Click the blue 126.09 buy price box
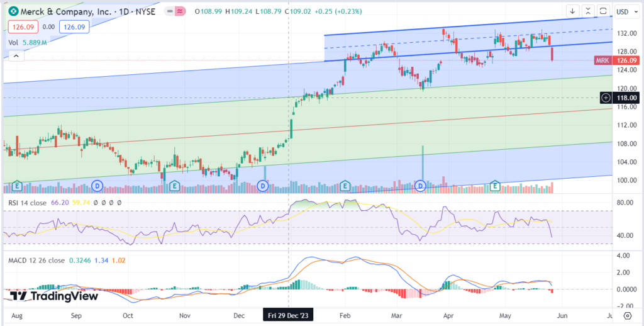The image size is (644, 326). (74, 27)
